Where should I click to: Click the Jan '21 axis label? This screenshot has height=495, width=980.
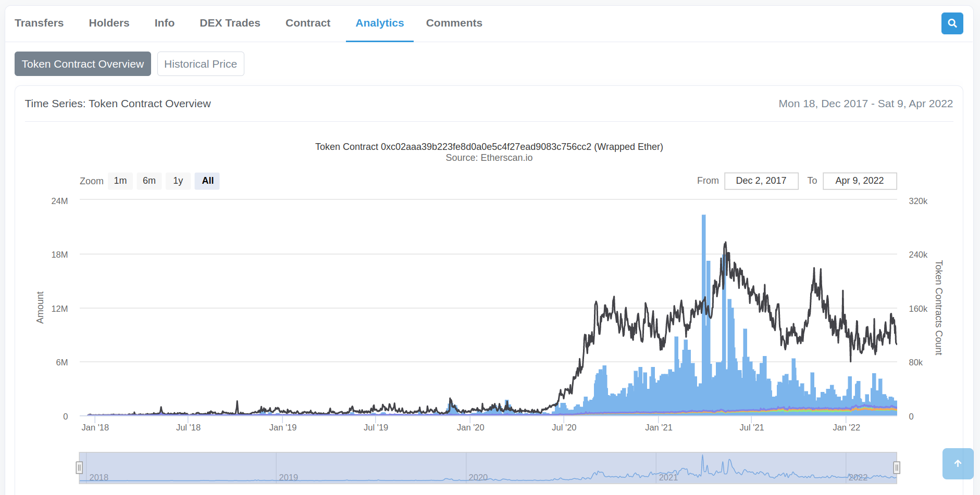pos(659,427)
